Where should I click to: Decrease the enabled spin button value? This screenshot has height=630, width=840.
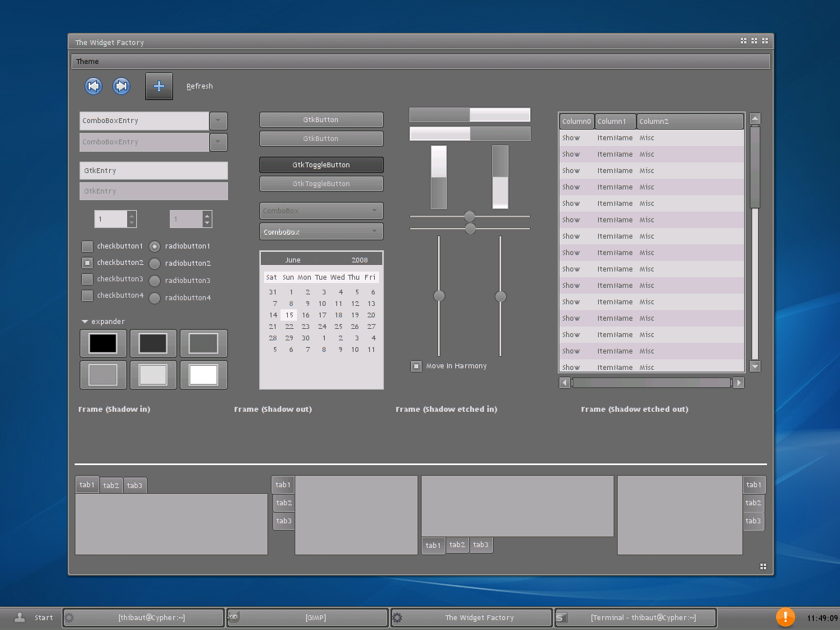[132, 222]
